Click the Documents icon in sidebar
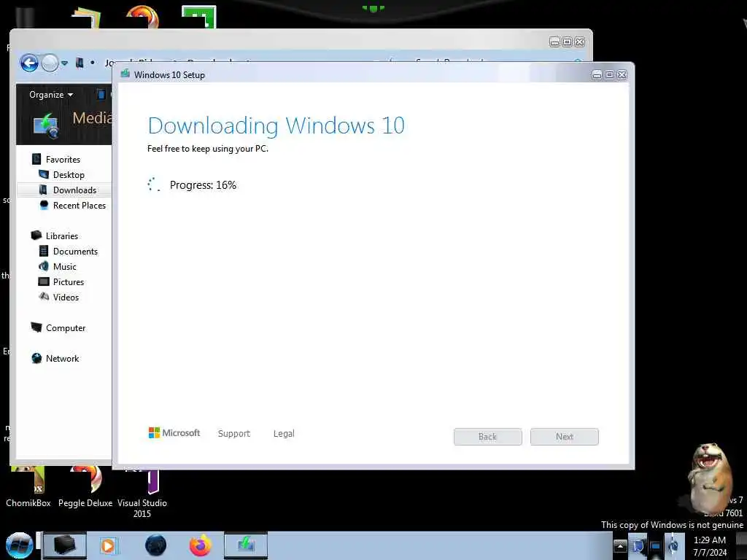This screenshot has height=560, width=747. tap(43, 251)
